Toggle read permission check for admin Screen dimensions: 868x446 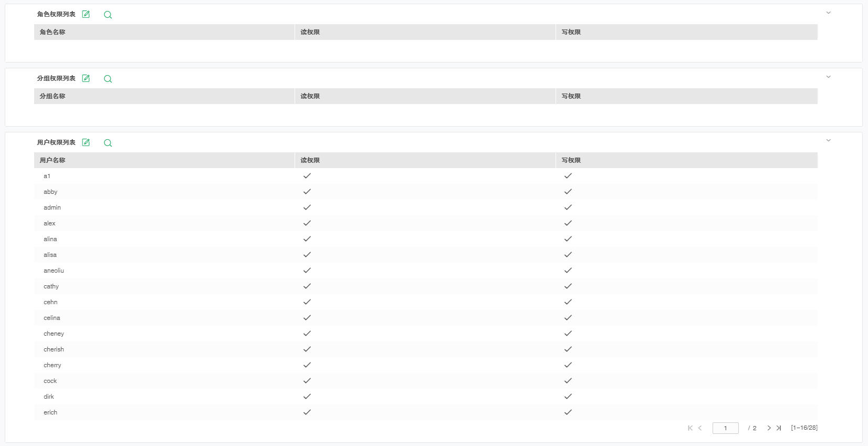coord(307,208)
